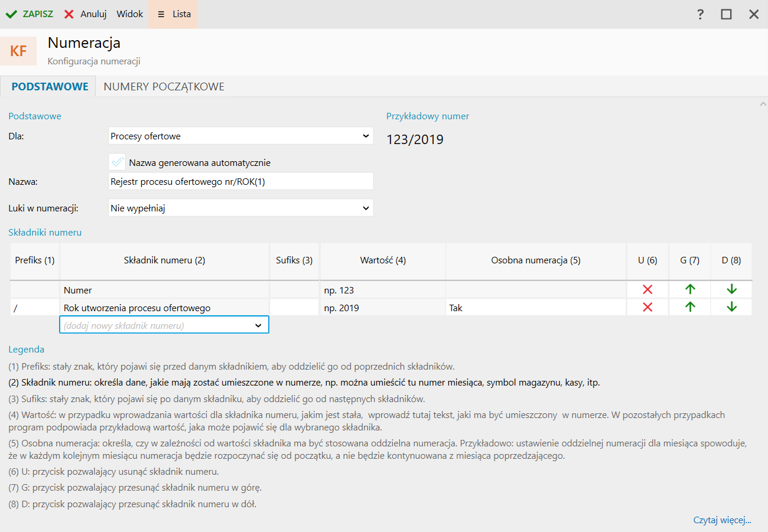Viewport: 768px width, 532px height.
Task: Click the KF logo tile
Action: (x=18, y=51)
